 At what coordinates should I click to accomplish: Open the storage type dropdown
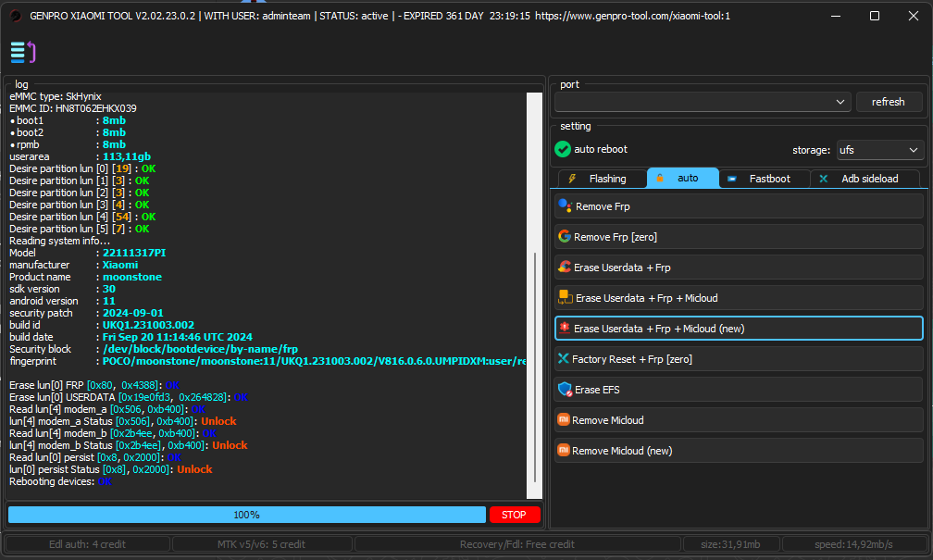point(880,150)
